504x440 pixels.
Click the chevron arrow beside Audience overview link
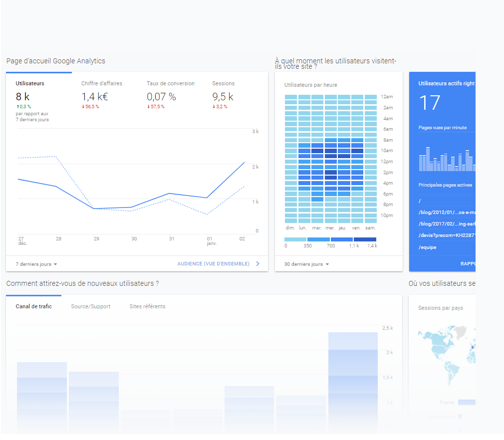pyautogui.click(x=257, y=264)
